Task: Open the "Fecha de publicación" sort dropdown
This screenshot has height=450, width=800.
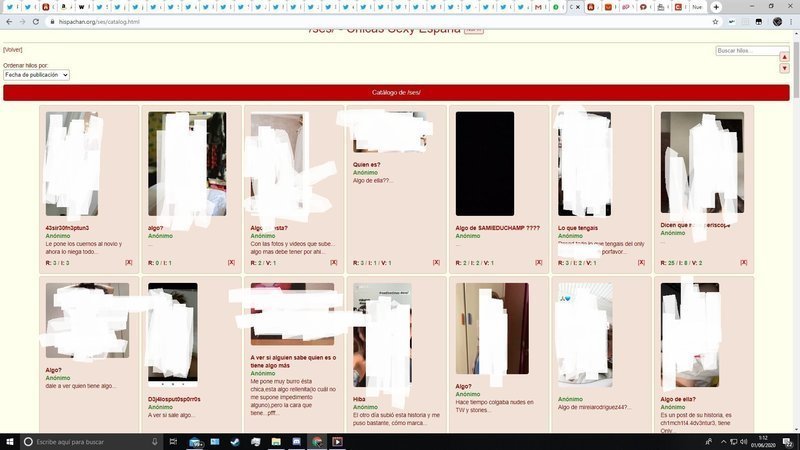Action: click(x=36, y=75)
